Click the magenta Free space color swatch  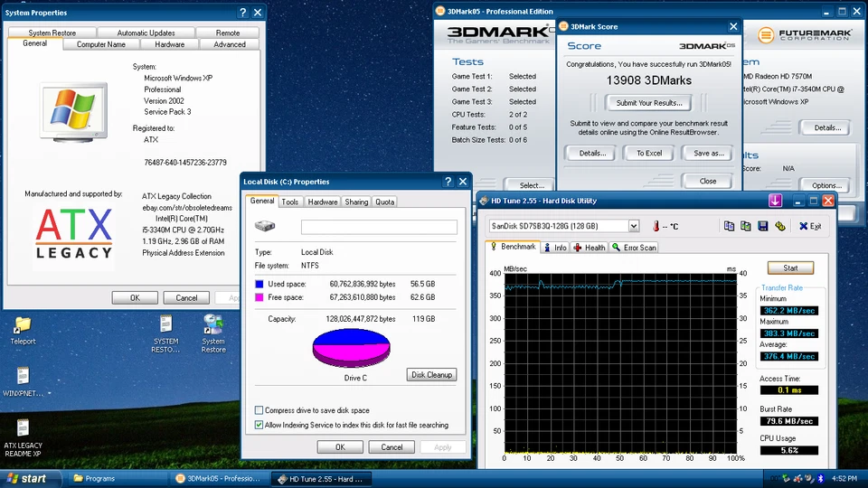pyautogui.click(x=259, y=297)
